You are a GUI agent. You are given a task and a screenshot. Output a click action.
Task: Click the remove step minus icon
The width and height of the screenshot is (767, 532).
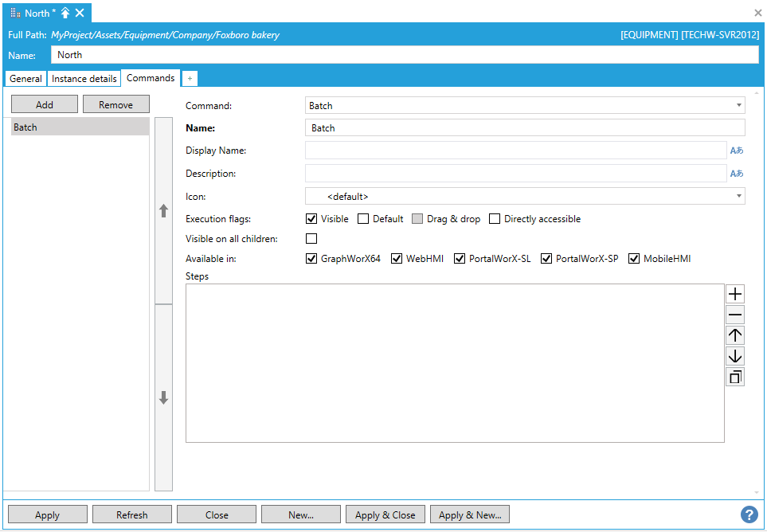[x=735, y=315]
